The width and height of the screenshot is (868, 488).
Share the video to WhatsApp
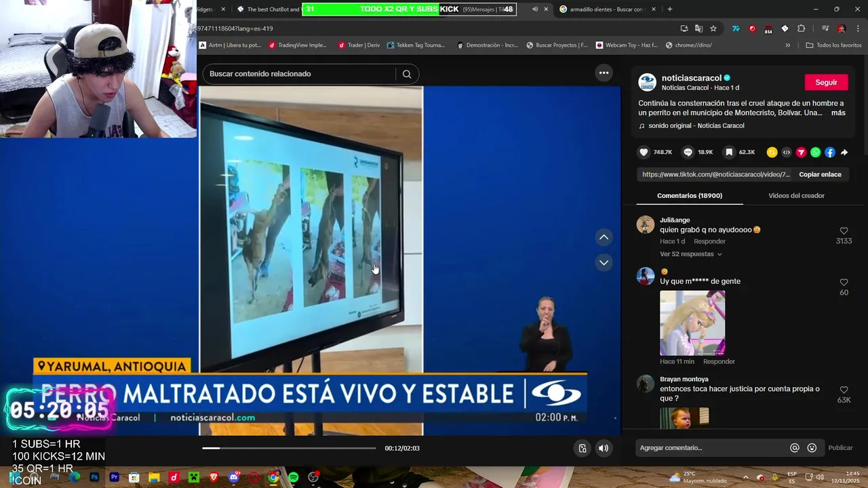(815, 152)
